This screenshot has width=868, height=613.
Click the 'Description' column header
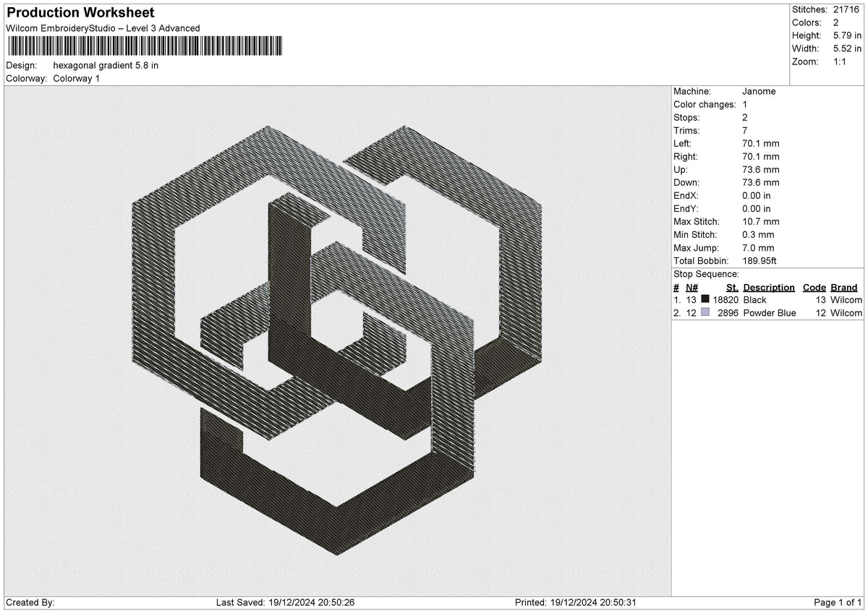tap(769, 287)
